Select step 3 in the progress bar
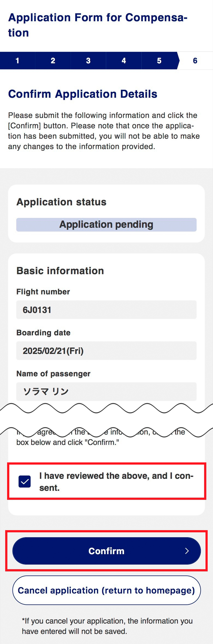This screenshot has height=644, width=213. click(x=88, y=60)
